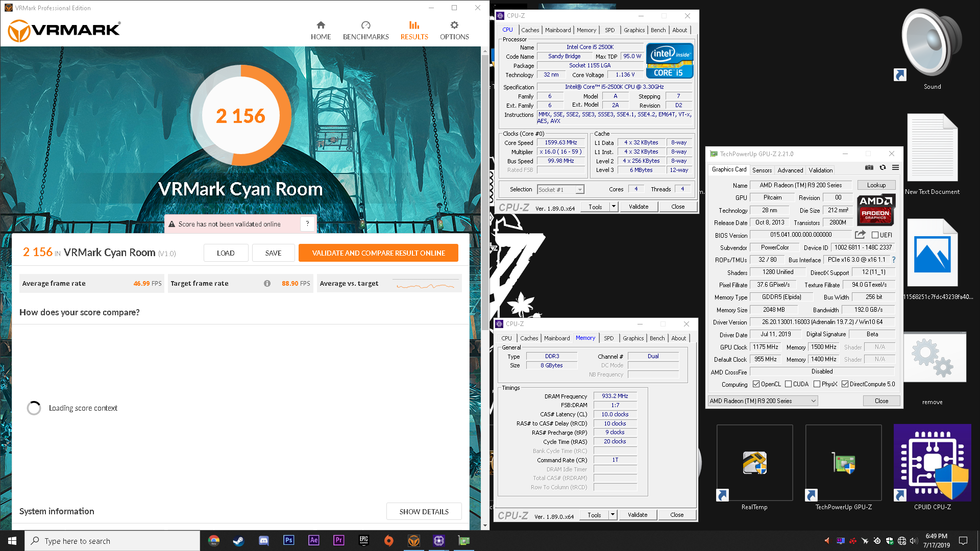Click the taskbar search box
This screenshot has height=551, width=980.
(112, 541)
